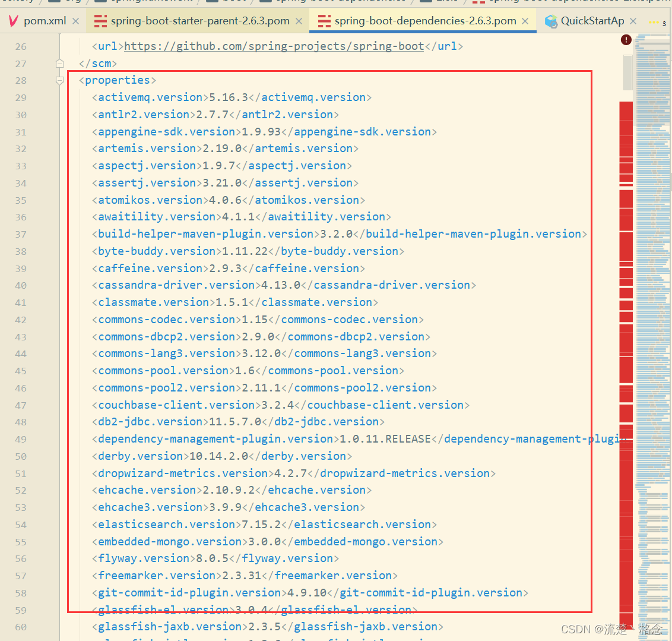Click the byte-buddy.version value 1.11.22
This screenshot has height=641, width=672.
click(x=245, y=251)
